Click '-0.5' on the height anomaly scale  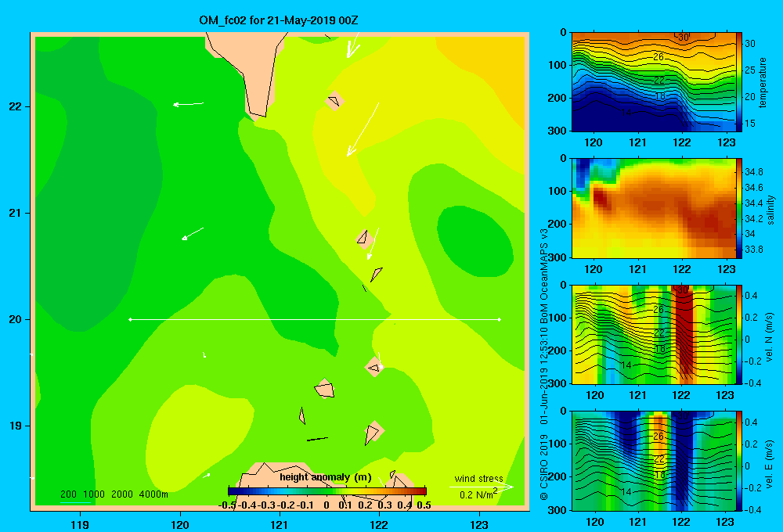227,505
